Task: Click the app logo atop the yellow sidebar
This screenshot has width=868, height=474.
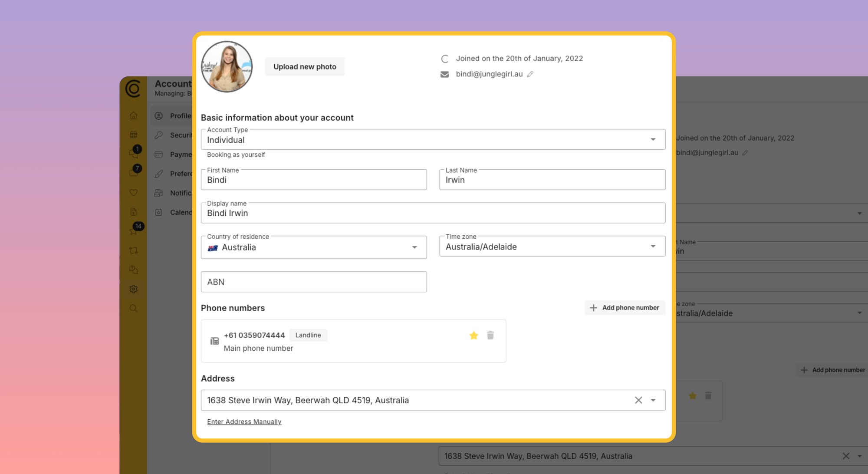Action: [133, 89]
